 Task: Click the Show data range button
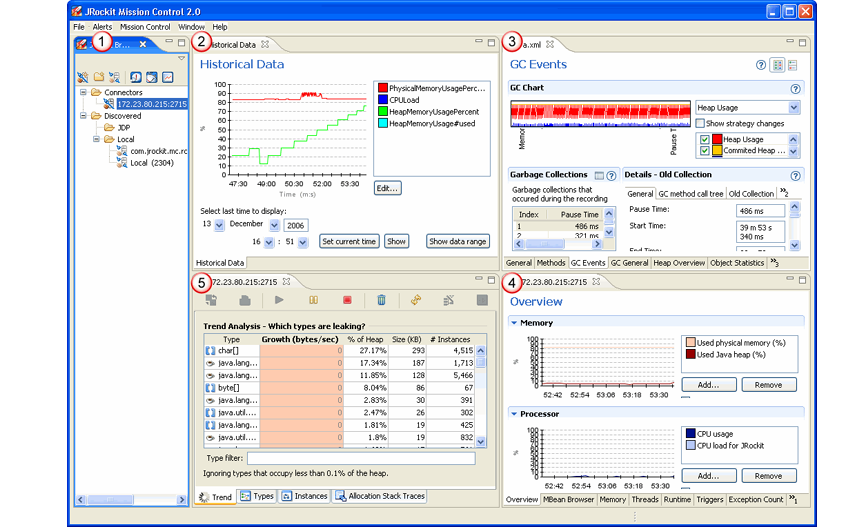pyautogui.click(x=458, y=241)
